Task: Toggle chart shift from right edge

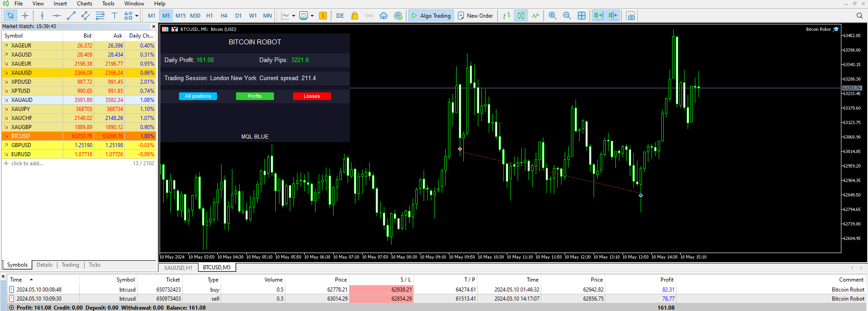Action: [613, 16]
